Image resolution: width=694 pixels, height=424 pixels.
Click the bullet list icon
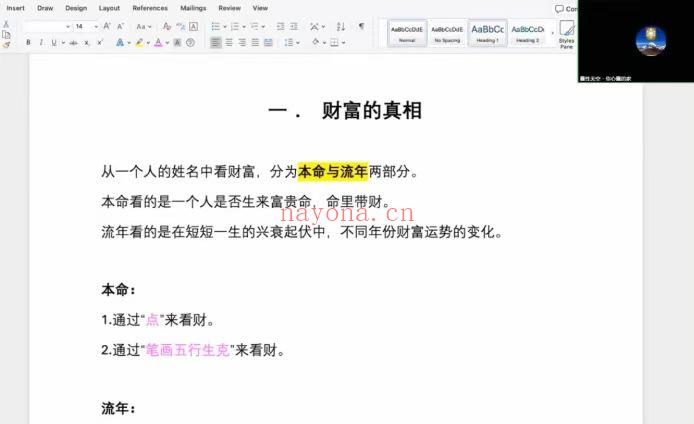click(x=216, y=27)
